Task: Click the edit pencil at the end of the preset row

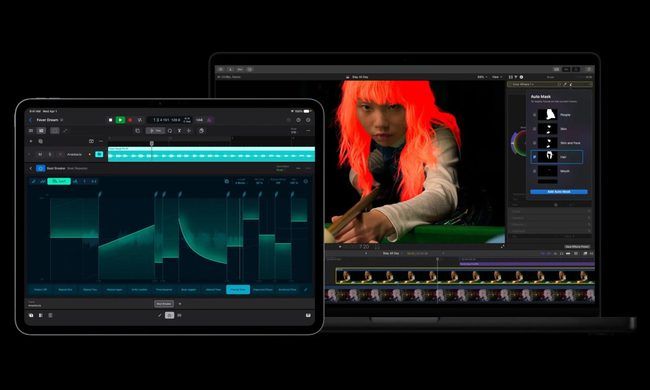Action: coord(306,289)
